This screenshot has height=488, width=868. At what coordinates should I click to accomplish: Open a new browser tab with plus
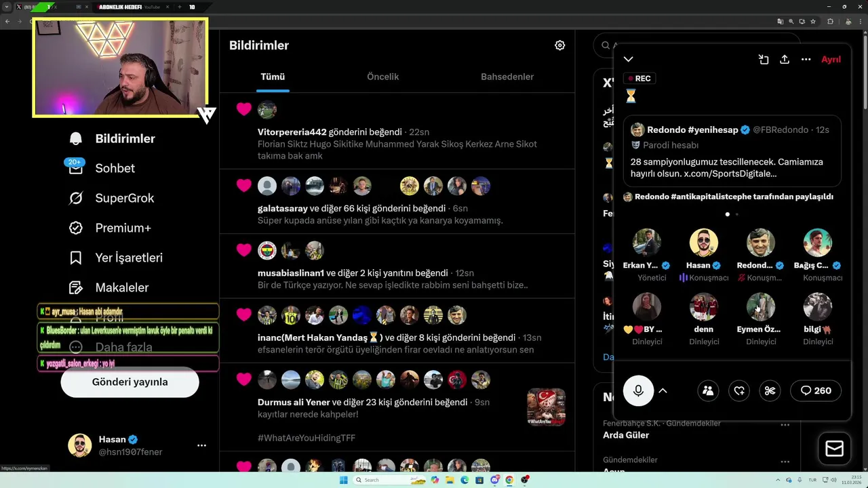pyautogui.click(x=180, y=7)
